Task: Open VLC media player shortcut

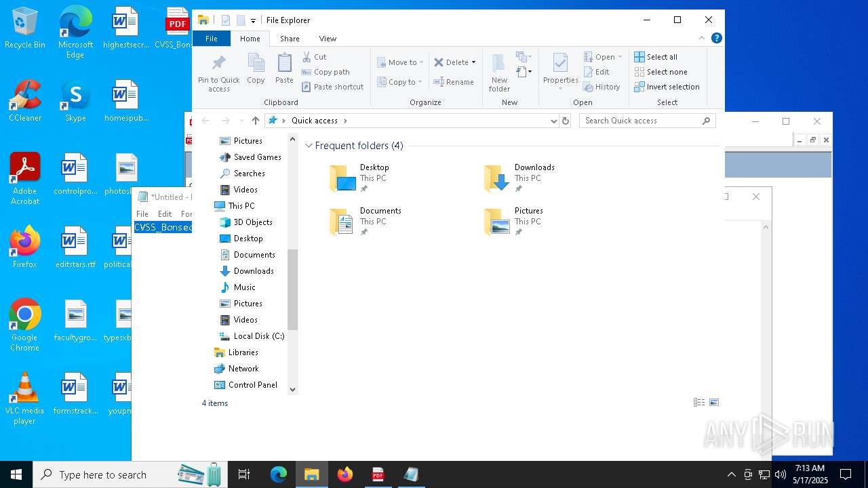Action: coord(24,399)
